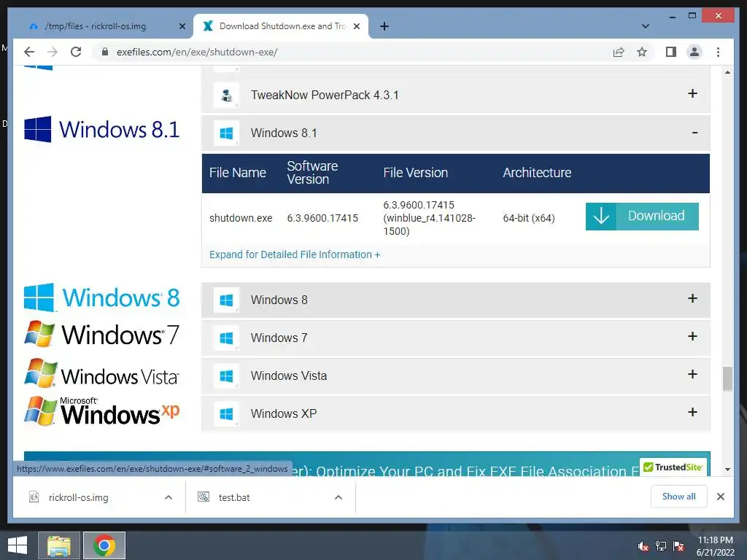Expand the Windows Vista section

[693, 374]
